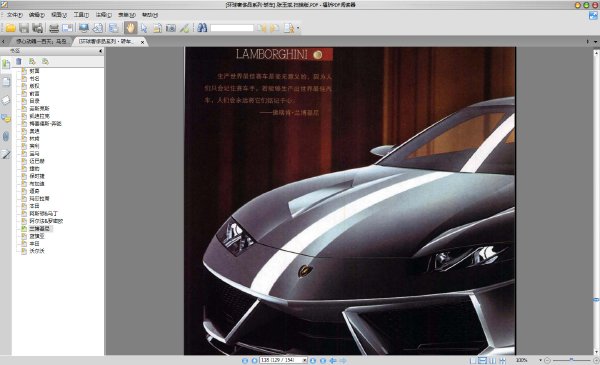Switch to the first document tab
Screen dimensions: 600x365
tap(41, 41)
